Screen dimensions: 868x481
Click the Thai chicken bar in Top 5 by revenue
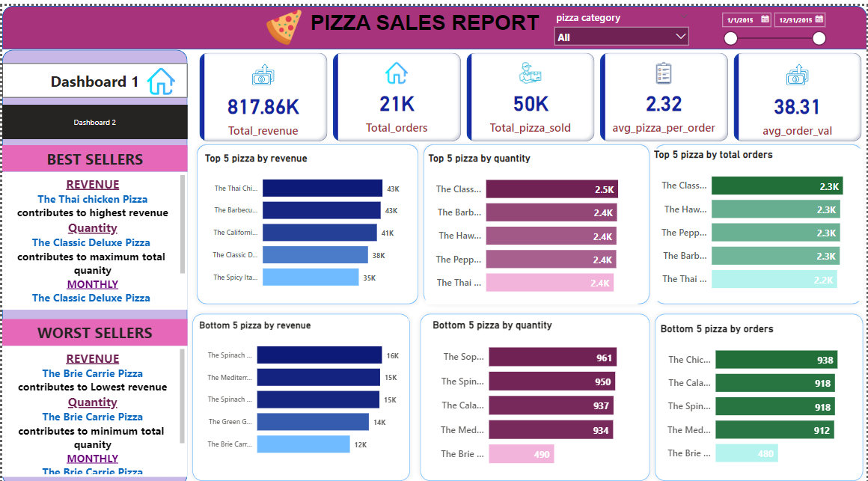pos(322,188)
